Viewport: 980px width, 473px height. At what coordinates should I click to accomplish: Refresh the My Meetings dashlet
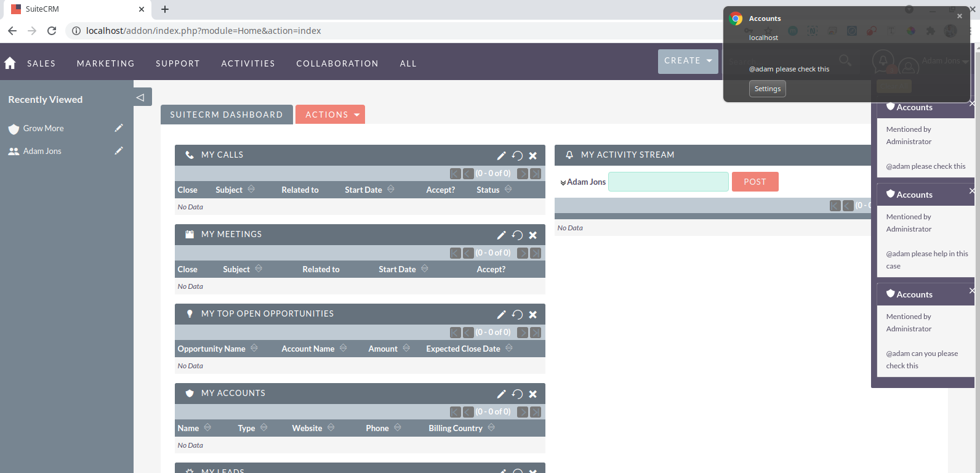pos(517,235)
